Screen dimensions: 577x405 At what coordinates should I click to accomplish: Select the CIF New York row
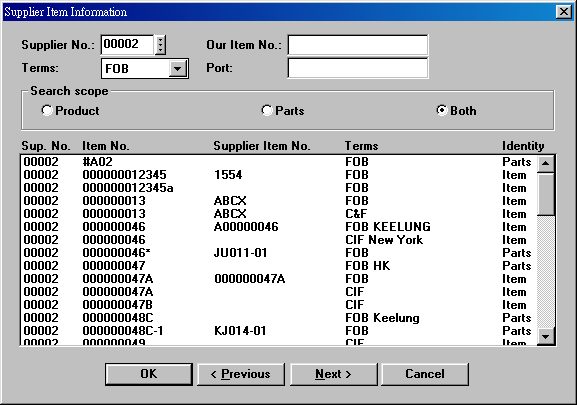coord(279,240)
